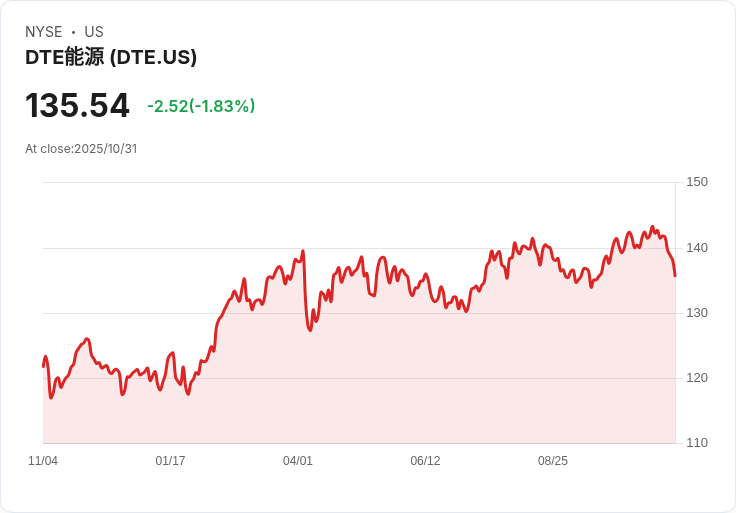Screen dimensions: 736x513
Task: Click the 120 y-axis label
Action: click(697, 378)
